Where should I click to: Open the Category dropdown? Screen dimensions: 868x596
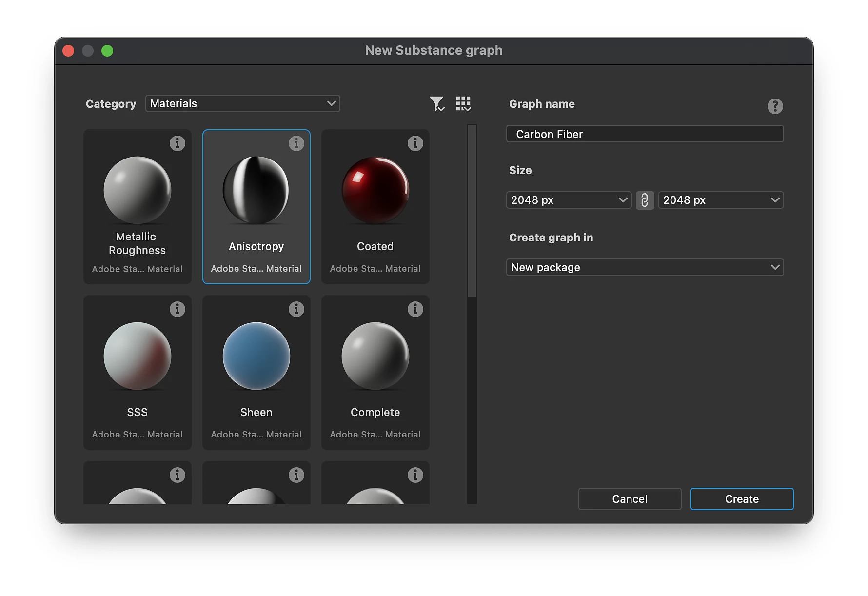(242, 103)
